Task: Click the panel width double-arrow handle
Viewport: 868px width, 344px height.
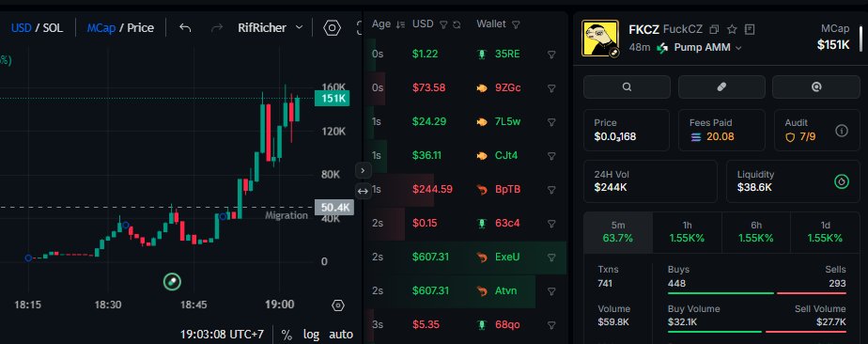Action: tap(363, 191)
